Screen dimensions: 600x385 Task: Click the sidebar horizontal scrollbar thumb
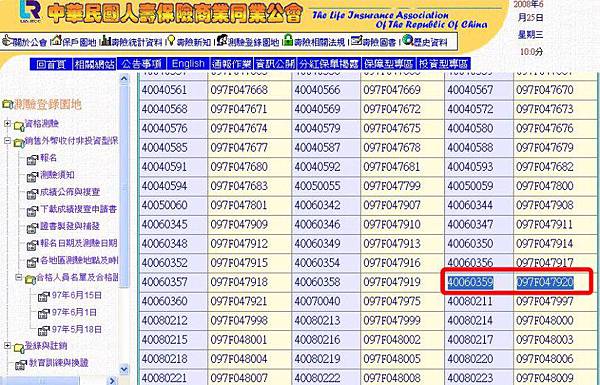[x=40, y=381]
